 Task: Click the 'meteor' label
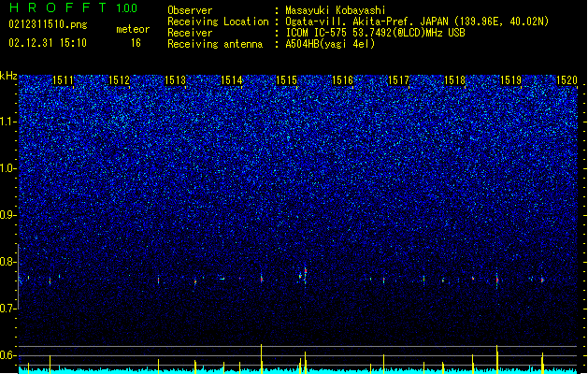(133, 29)
